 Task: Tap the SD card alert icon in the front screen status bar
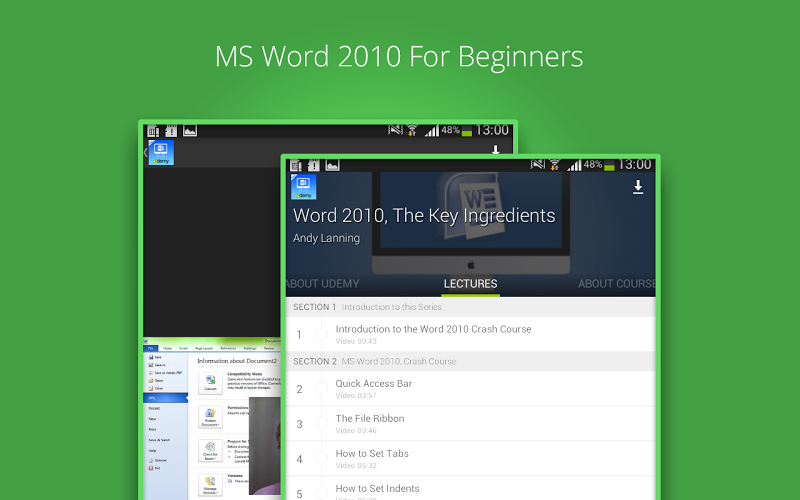(x=314, y=165)
